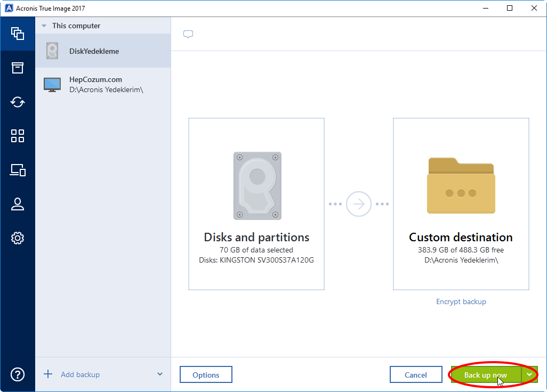
Task: Open the Account person icon
Action: (x=18, y=204)
